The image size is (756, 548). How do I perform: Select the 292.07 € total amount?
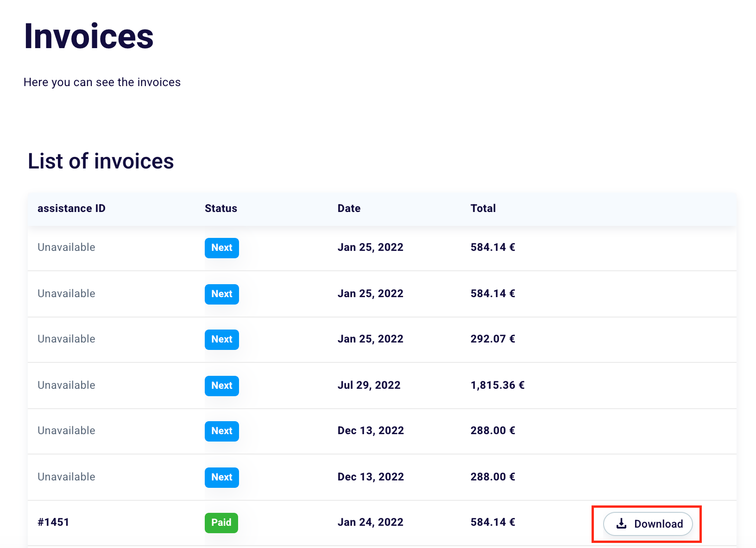(492, 339)
